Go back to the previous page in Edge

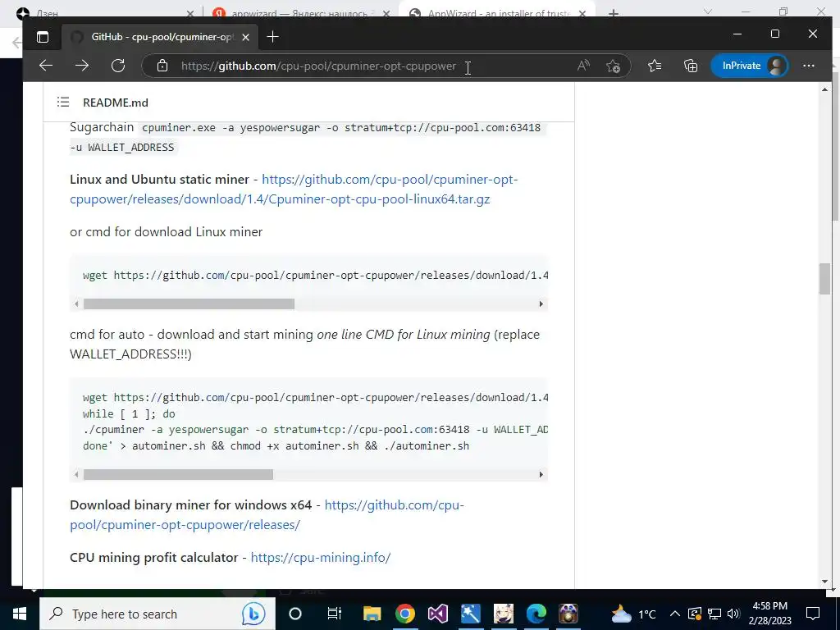coord(46,66)
